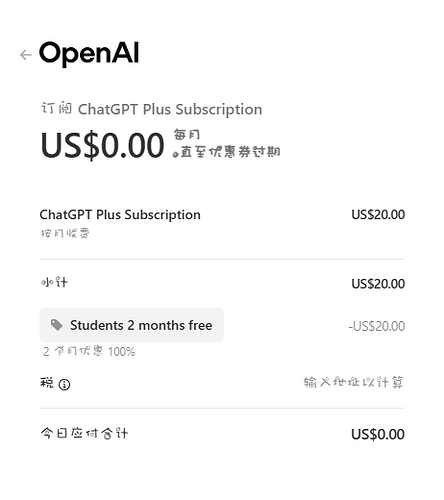Click the subtotal US$20.00 amount
Viewport: 444px width, 500px height.
coord(378,284)
